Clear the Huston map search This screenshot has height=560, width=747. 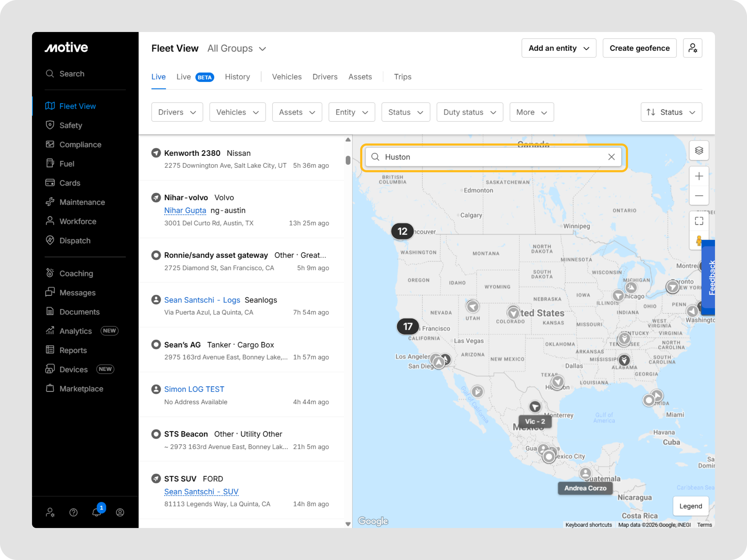tap(611, 157)
